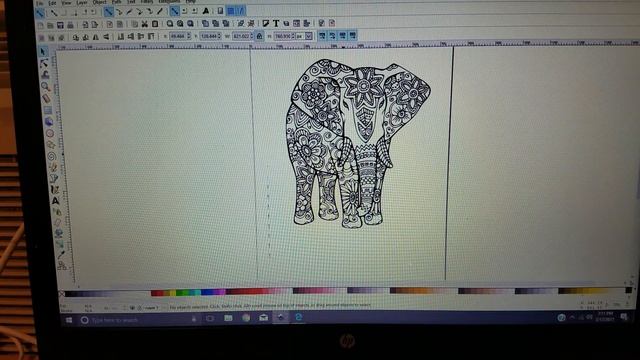Toggle Snap to guides button
This screenshot has height=360, width=640.
[241, 11]
